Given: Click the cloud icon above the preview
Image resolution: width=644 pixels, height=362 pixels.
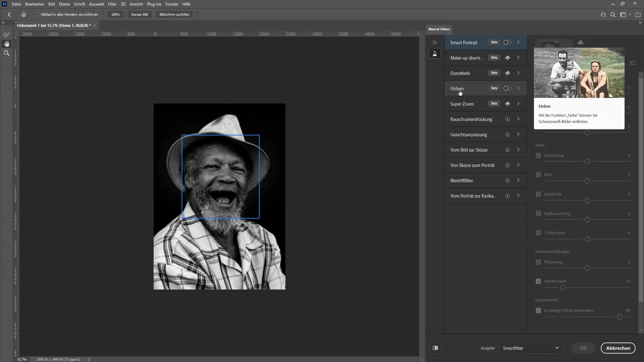Looking at the screenshot, I should (x=580, y=42).
